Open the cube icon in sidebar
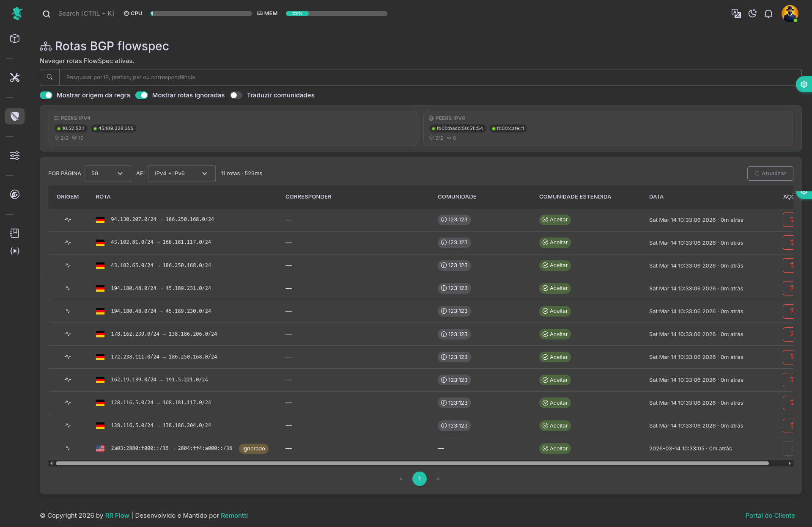The width and height of the screenshot is (812, 527). pos(15,39)
